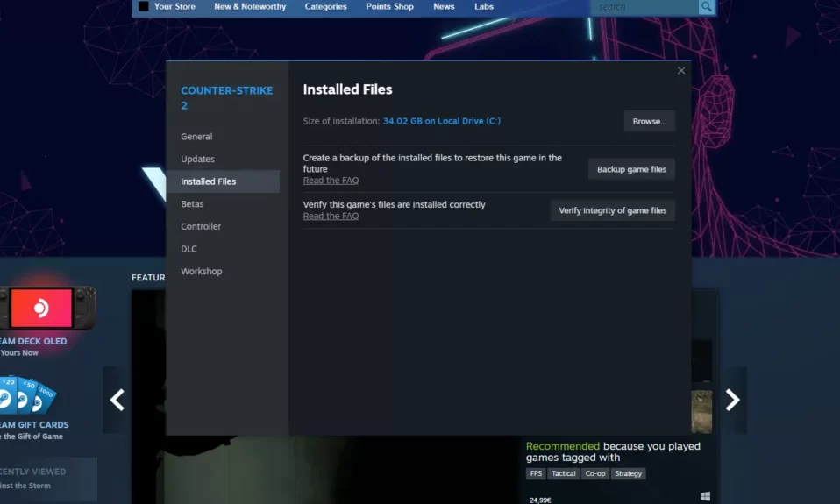Click the Steam Deck OLED image
The image size is (840, 504).
[x=47, y=308]
